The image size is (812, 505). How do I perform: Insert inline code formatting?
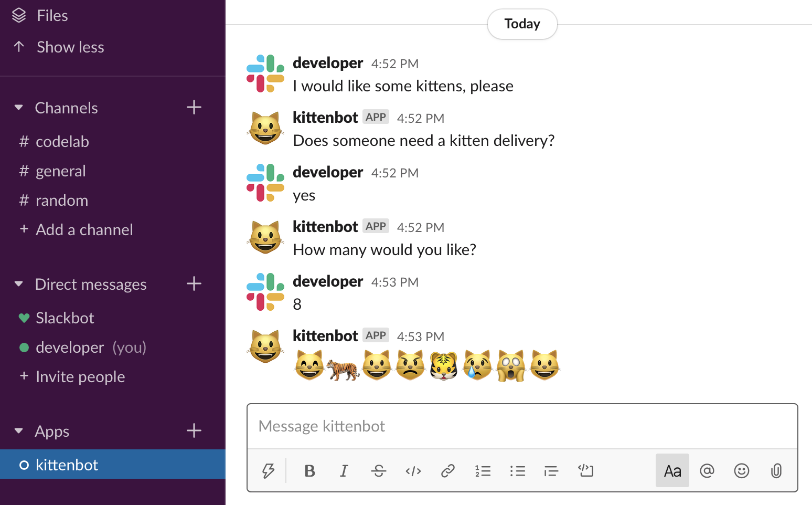(x=413, y=471)
